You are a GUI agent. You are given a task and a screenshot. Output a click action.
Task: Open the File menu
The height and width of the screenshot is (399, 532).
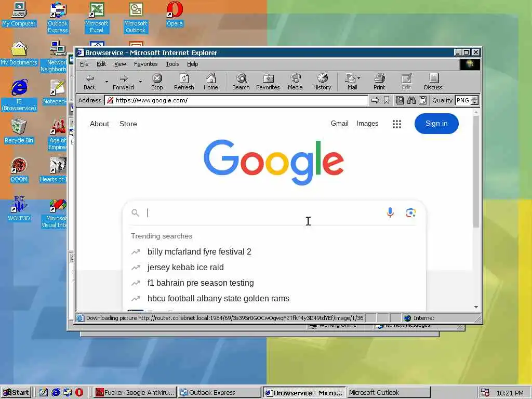(84, 64)
